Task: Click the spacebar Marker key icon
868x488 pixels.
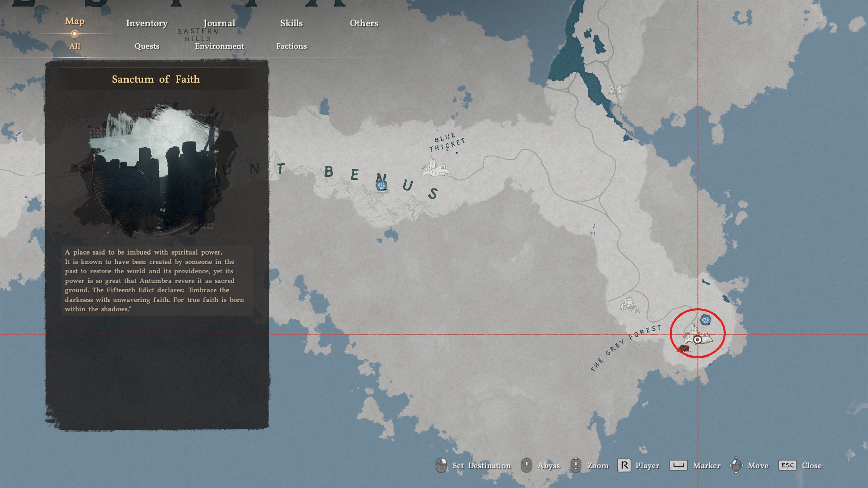Action: pos(678,465)
